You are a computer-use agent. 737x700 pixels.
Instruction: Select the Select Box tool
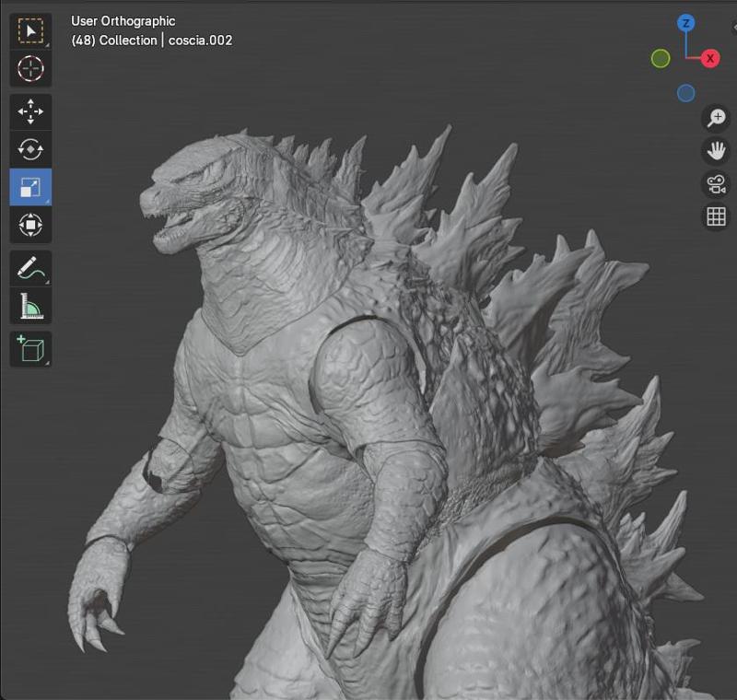[x=30, y=31]
